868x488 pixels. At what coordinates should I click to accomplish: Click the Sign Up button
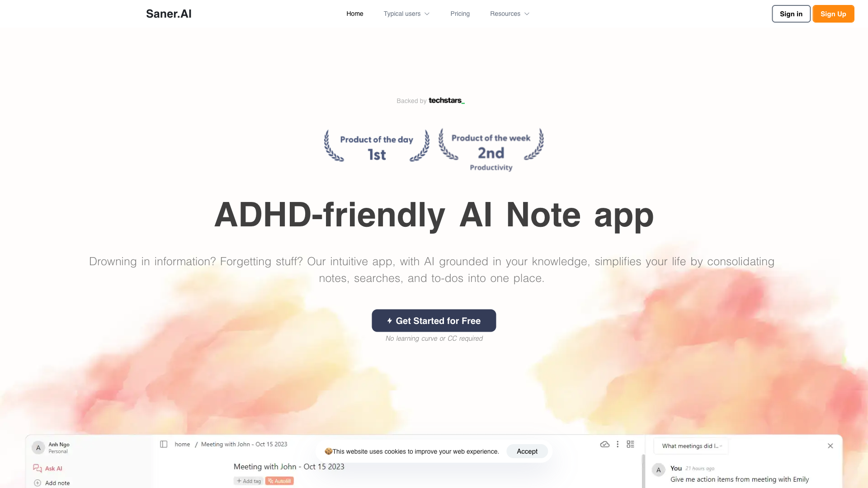tap(833, 14)
